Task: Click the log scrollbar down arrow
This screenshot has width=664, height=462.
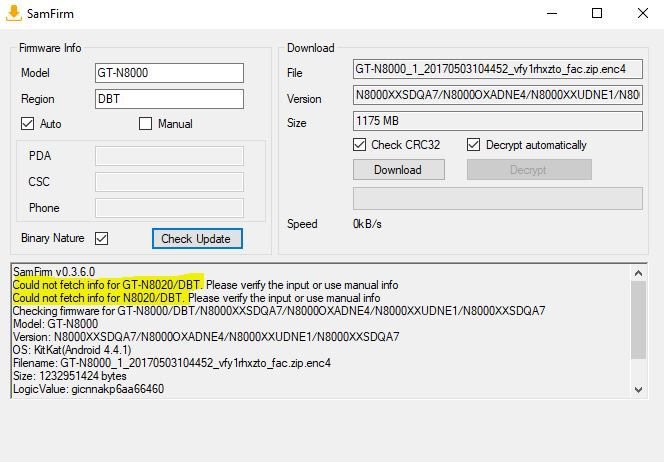Action: pyautogui.click(x=639, y=390)
